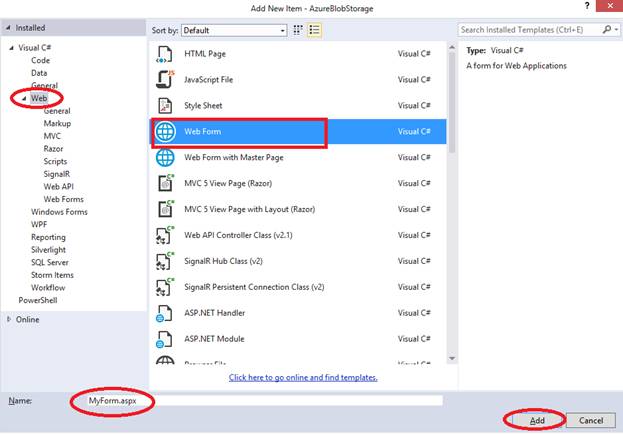Viewport: 623px width, 434px height.
Task: Select Windows Forms category
Action: (59, 212)
